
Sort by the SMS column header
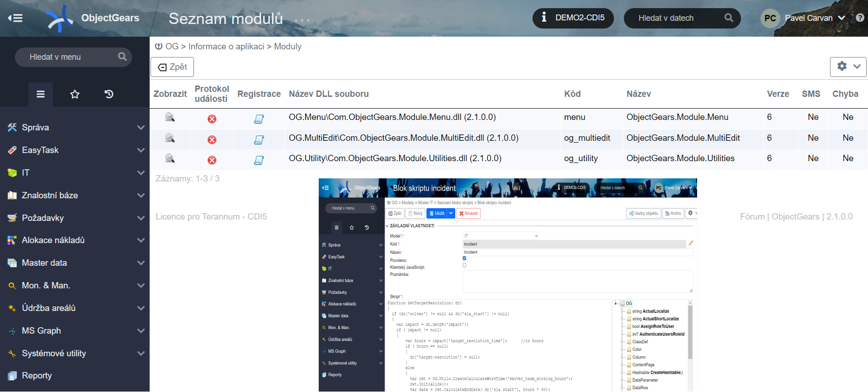(x=811, y=94)
